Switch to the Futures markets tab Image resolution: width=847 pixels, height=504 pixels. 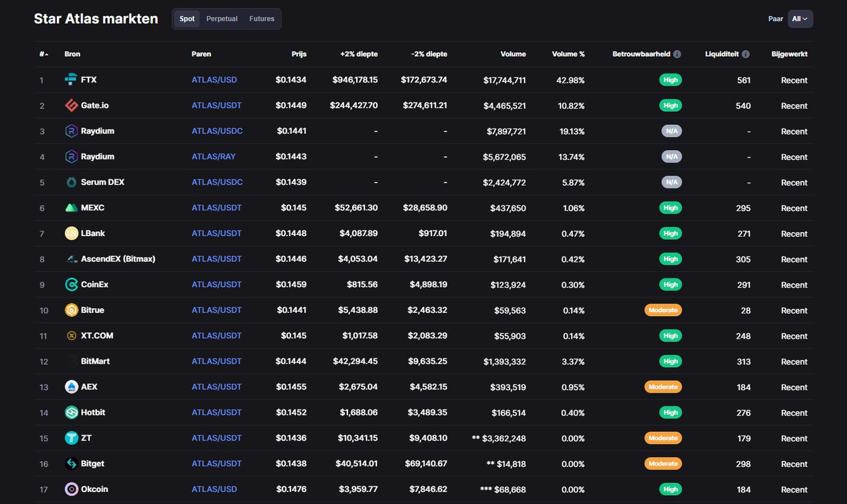point(262,19)
